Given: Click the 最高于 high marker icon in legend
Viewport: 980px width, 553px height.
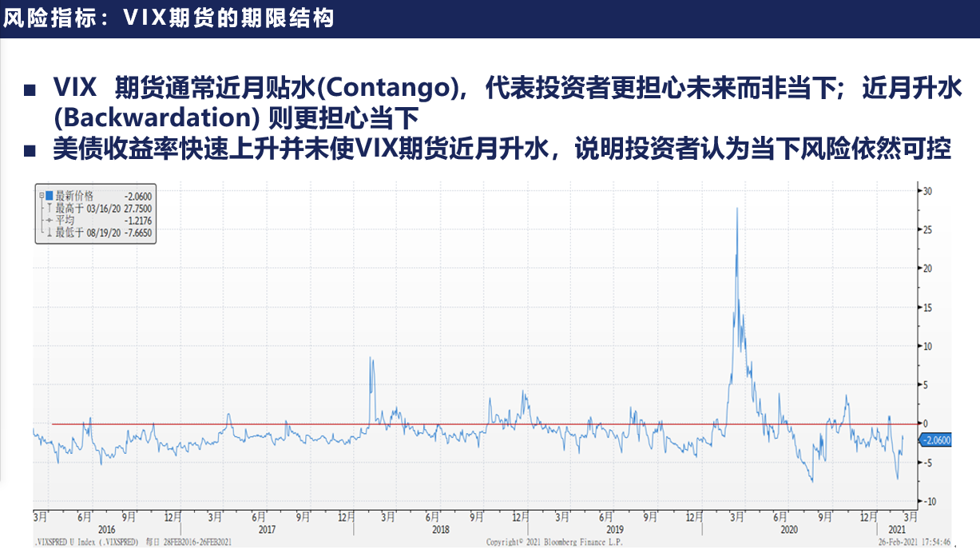Looking at the screenshot, I should point(50,208).
